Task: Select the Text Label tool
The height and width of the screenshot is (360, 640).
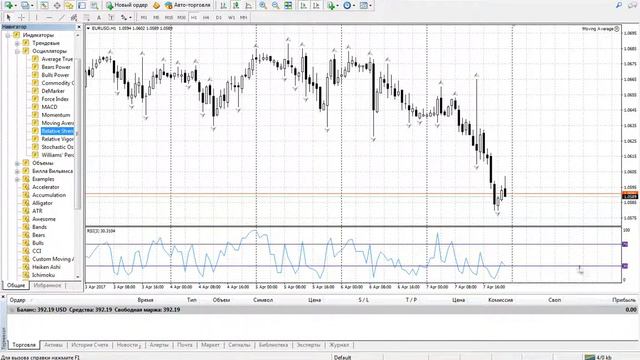Action: pyautogui.click(x=111, y=18)
